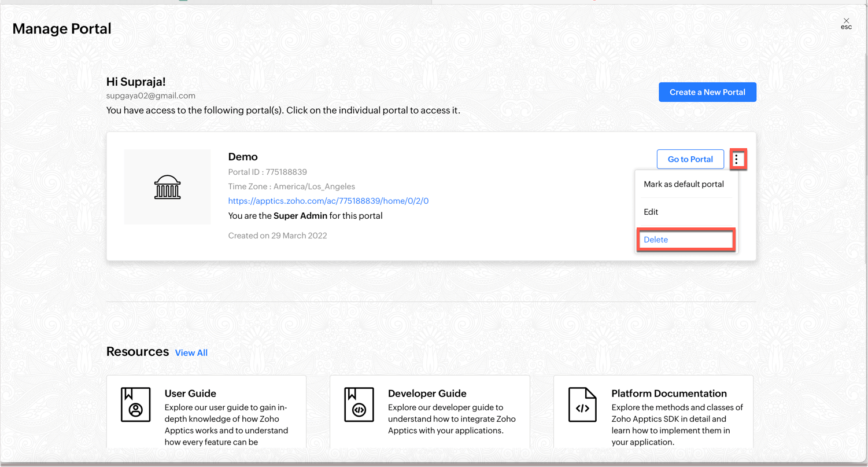This screenshot has height=467, width=868.
Task: Click View All next to Resources
Action: pos(191,352)
